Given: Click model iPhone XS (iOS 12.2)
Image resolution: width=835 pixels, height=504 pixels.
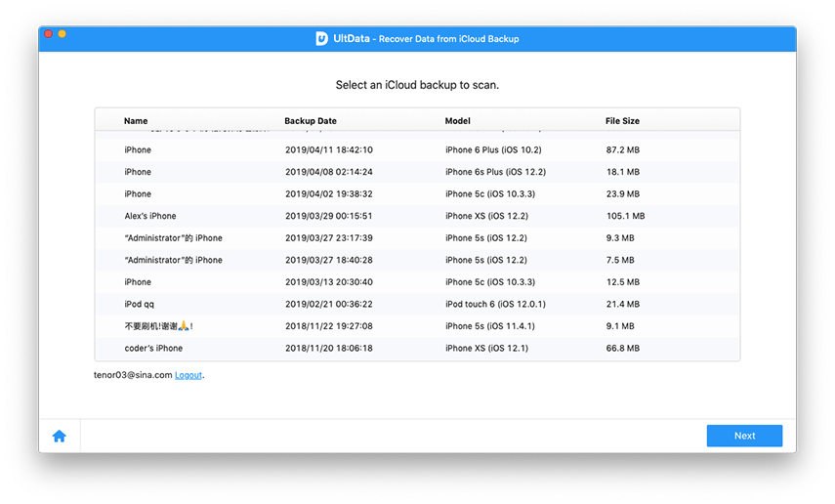Looking at the screenshot, I should tap(486, 216).
